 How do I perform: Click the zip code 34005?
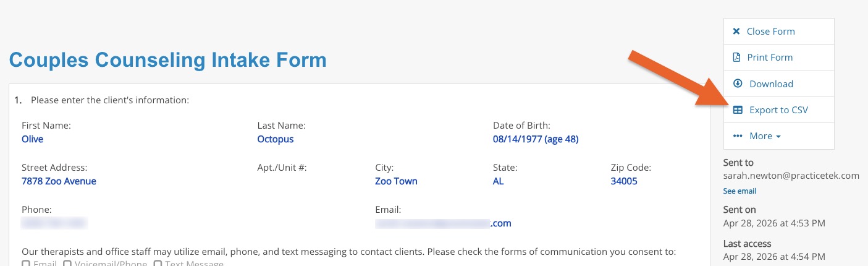point(624,181)
